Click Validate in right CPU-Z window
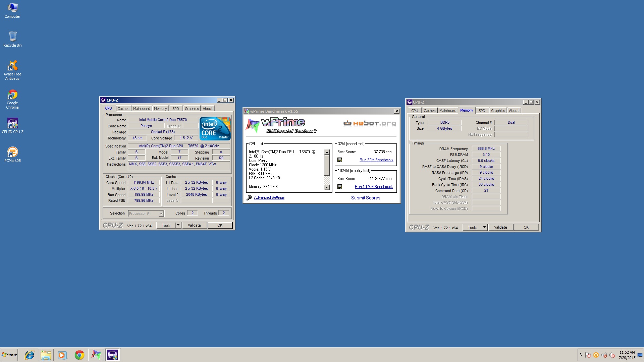 point(500,228)
